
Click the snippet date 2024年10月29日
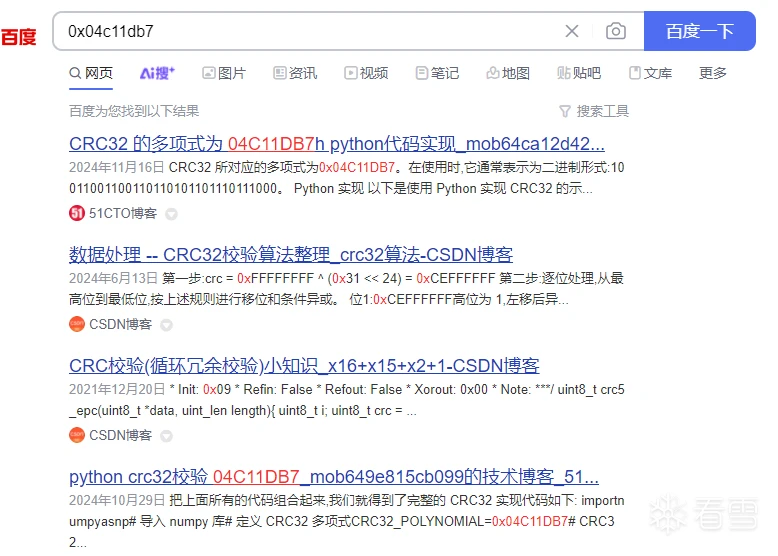click(x=117, y=500)
